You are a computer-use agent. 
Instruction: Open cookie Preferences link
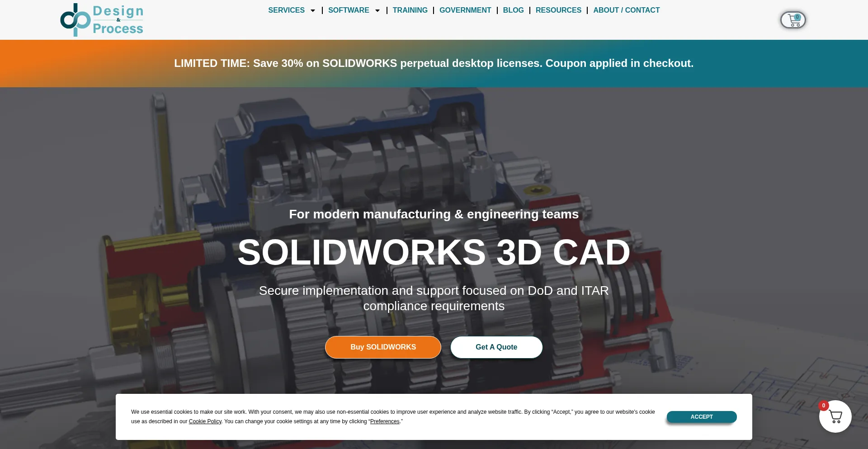coord(385,421)
